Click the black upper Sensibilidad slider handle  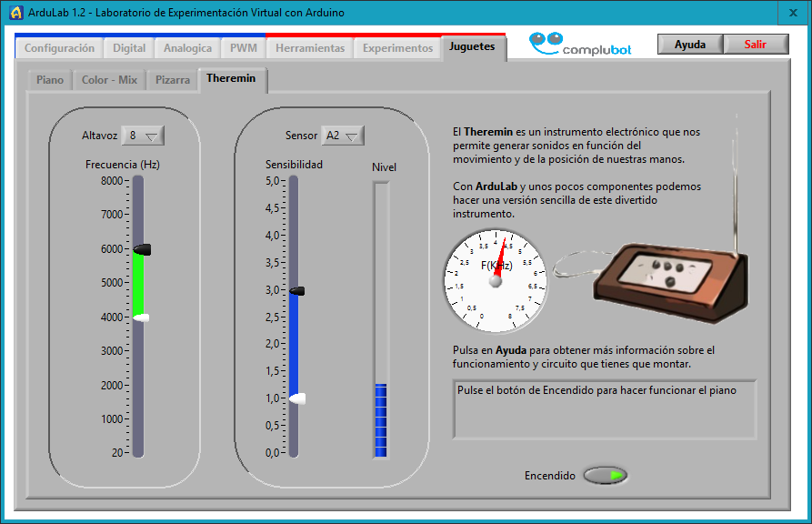click(296, 290)
